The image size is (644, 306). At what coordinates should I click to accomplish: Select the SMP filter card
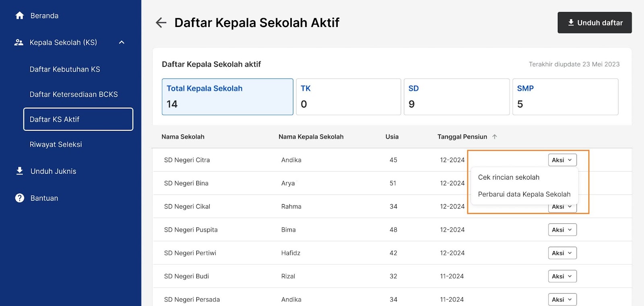566,97
